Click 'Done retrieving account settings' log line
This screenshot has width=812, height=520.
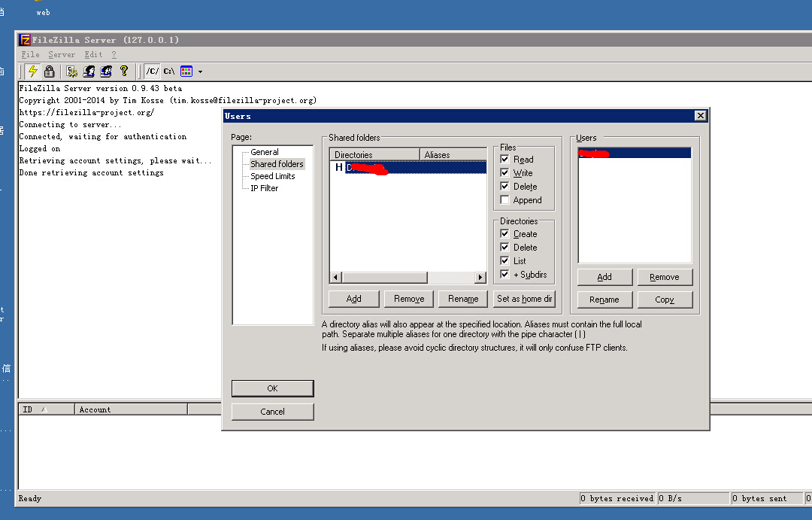pos(91,172)
